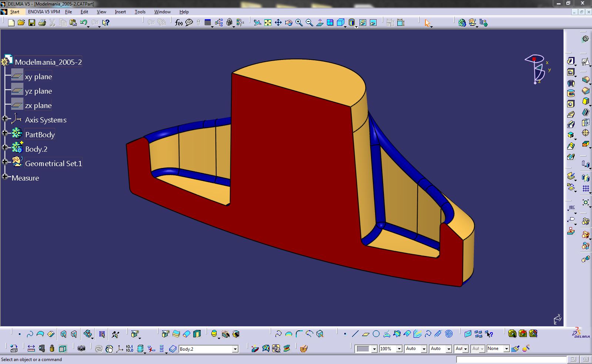
Task: Click the Select arrow tool
Action: pyautogui.click(x=428, y=23)
